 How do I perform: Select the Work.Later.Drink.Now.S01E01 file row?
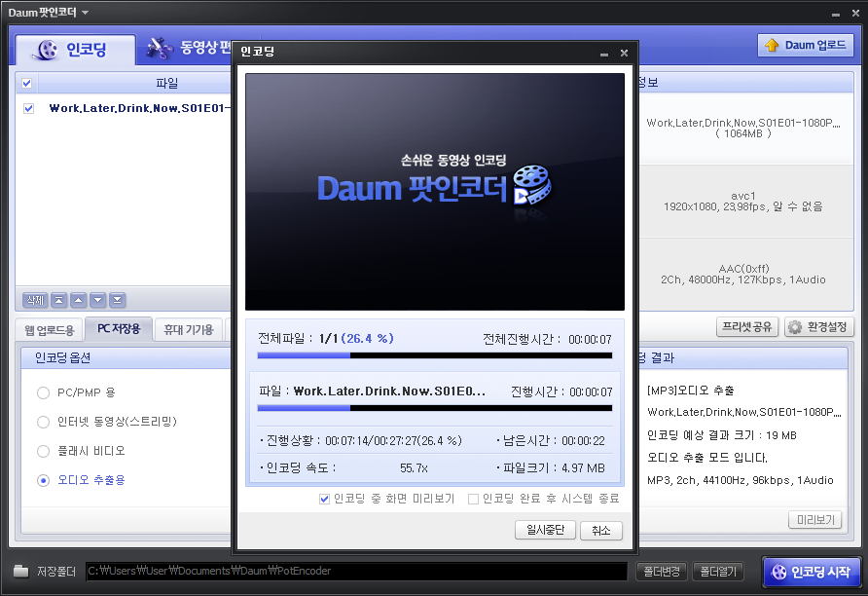pyautogui.click(x=125, y=108)
